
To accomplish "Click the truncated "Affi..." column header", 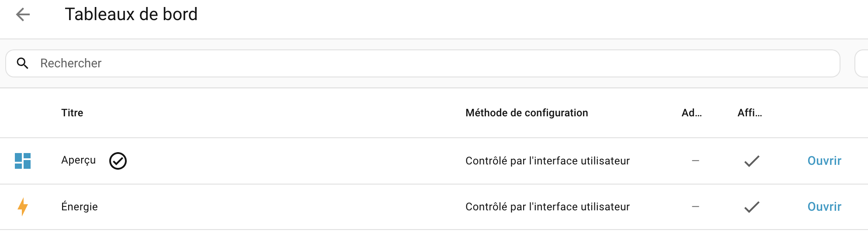I will 750,113.
